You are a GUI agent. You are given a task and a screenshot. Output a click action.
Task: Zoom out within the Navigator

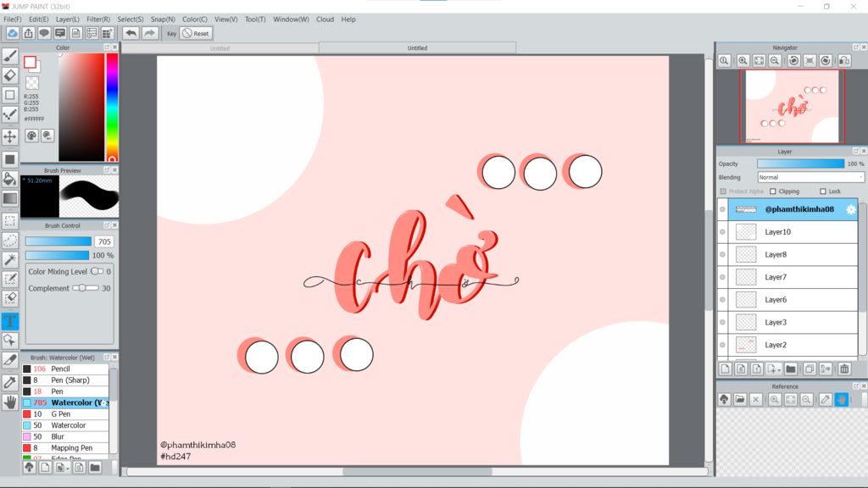[x=775, y=60]
